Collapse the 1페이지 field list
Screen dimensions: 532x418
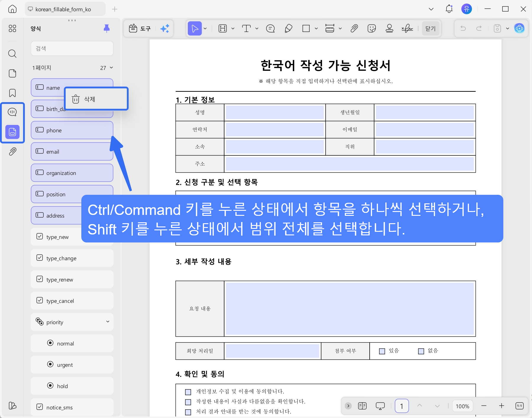click(111, 68)
